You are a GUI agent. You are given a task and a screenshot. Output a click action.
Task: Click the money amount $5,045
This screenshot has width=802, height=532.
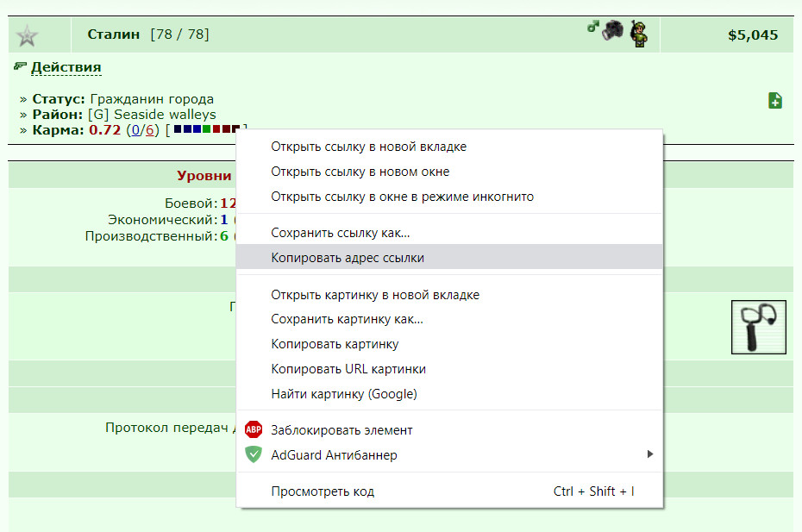[753, 34]
